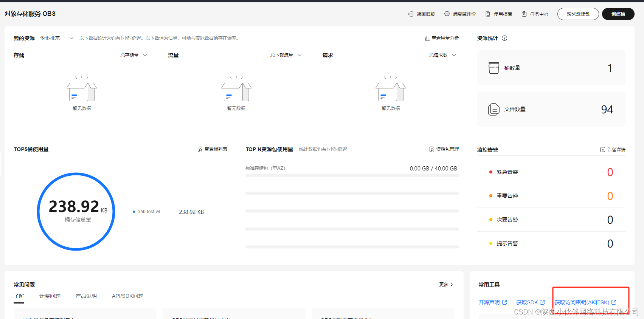The height and width of the screenshot is (319, 644).
Task: Expand the 总存储量 dropdown
Action: [134, 55]
